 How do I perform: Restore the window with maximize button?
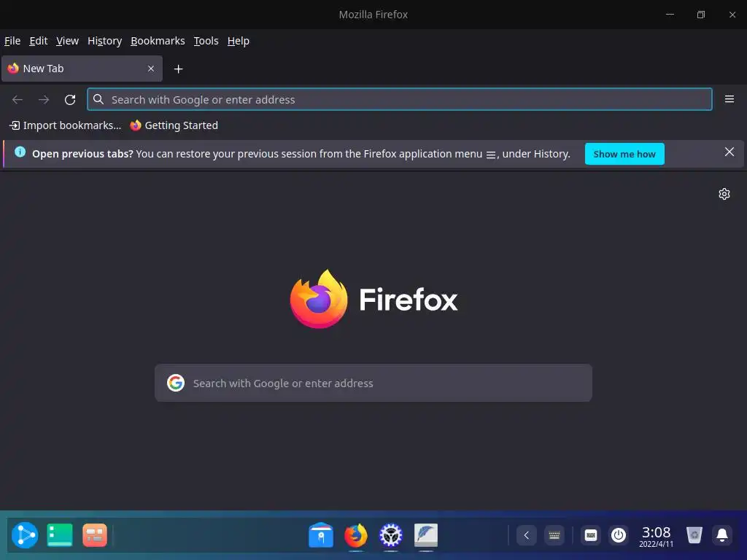[701, 15]
